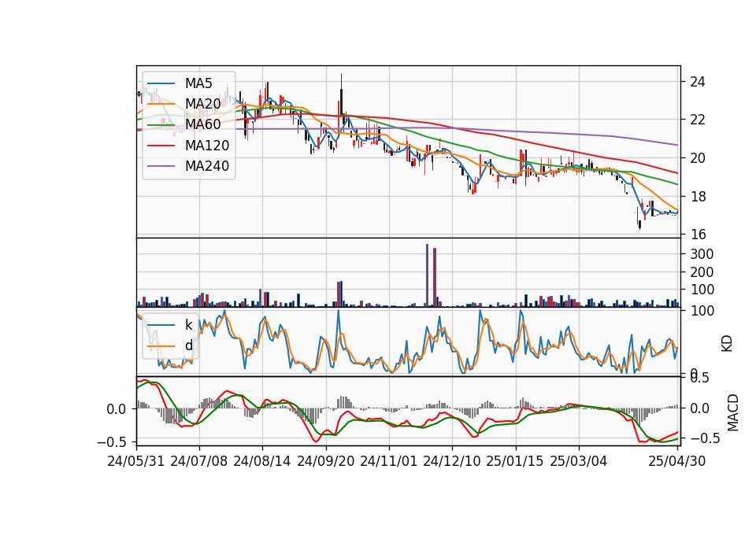756x543 pixels.
Task: Click the d legend entry in KD panel
Action: pyautogui.click(x=188, y=345)
